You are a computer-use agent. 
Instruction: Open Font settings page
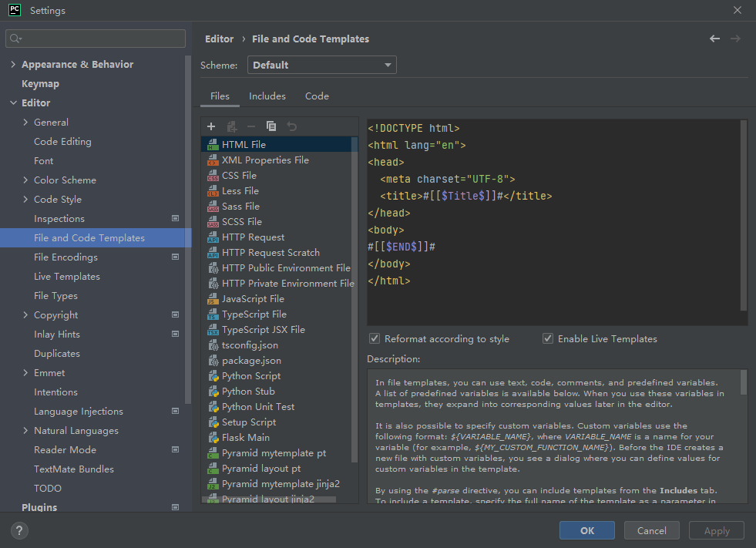(x=43, y=160)
